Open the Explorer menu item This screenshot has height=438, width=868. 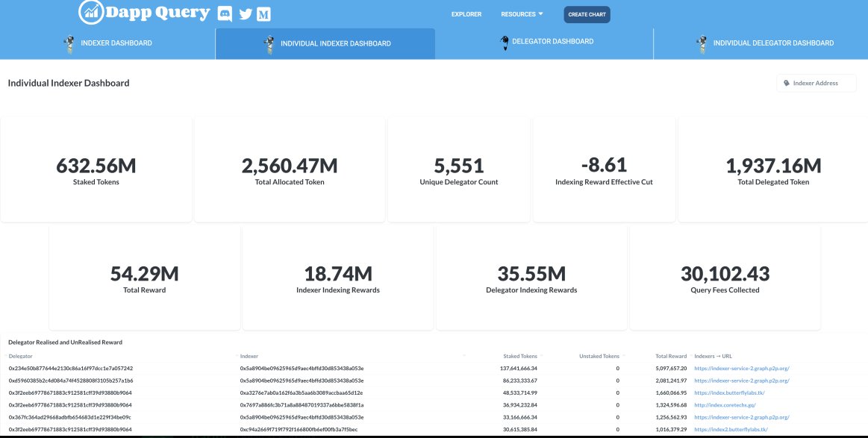point(466,13)
